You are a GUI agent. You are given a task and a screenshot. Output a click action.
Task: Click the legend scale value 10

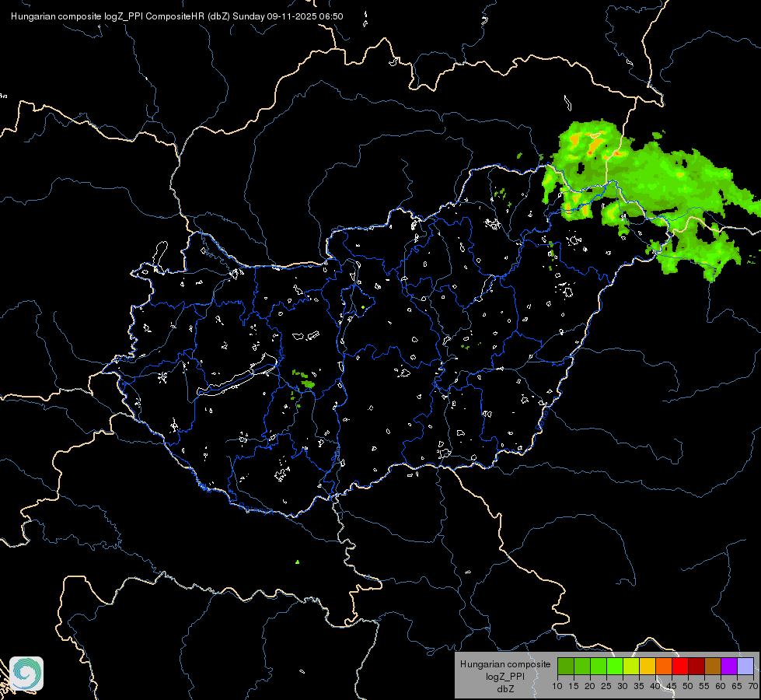(557, 686)
